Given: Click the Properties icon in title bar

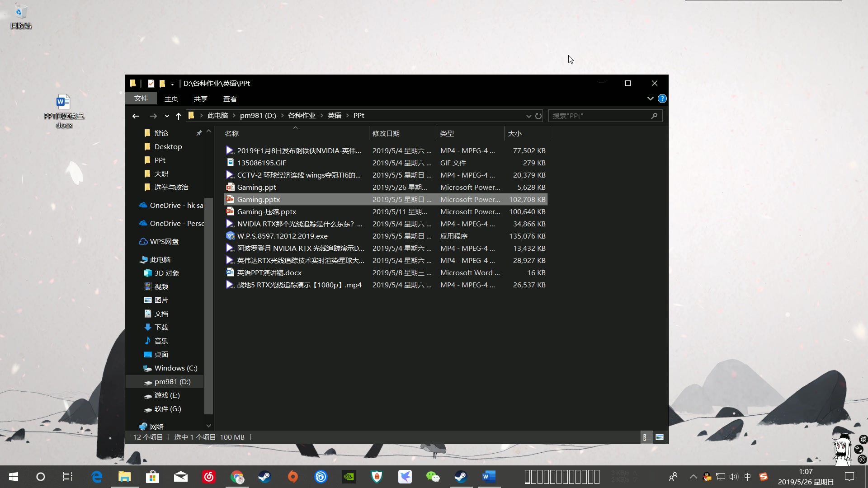Looking at the screenshot, I should coord(151,84).
